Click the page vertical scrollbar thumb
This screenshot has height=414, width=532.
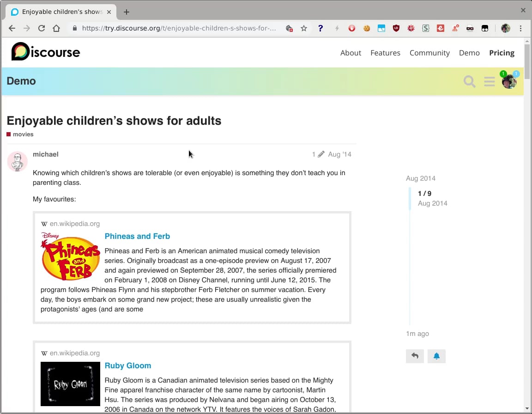(527, 61)
